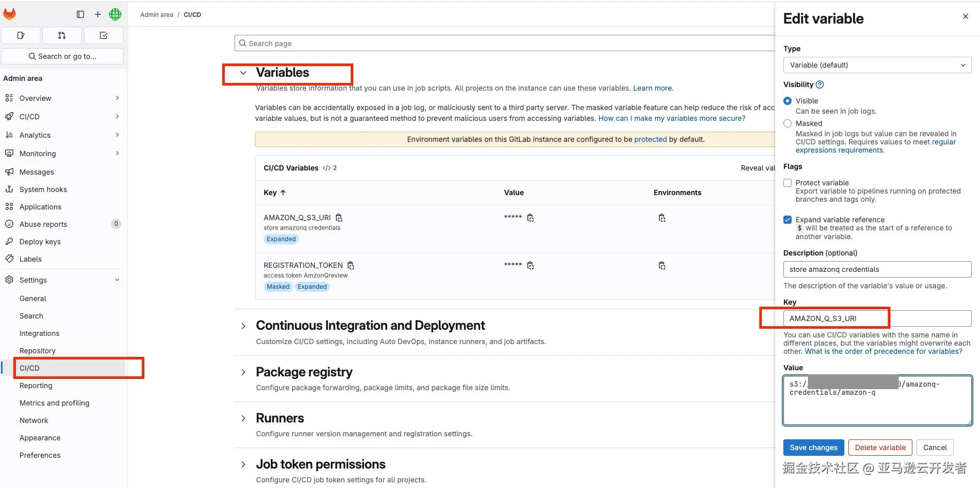Uncheck Expand variable reference
This screenshot has height=488, width=980.
[x=787, y=220]
